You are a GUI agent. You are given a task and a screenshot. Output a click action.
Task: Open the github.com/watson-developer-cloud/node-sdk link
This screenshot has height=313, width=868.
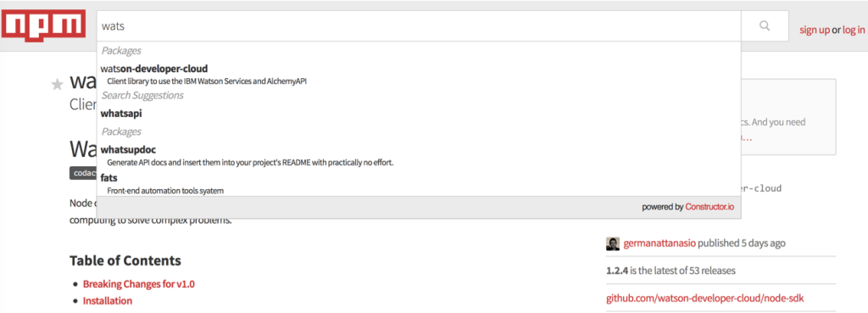coord(704,299)
